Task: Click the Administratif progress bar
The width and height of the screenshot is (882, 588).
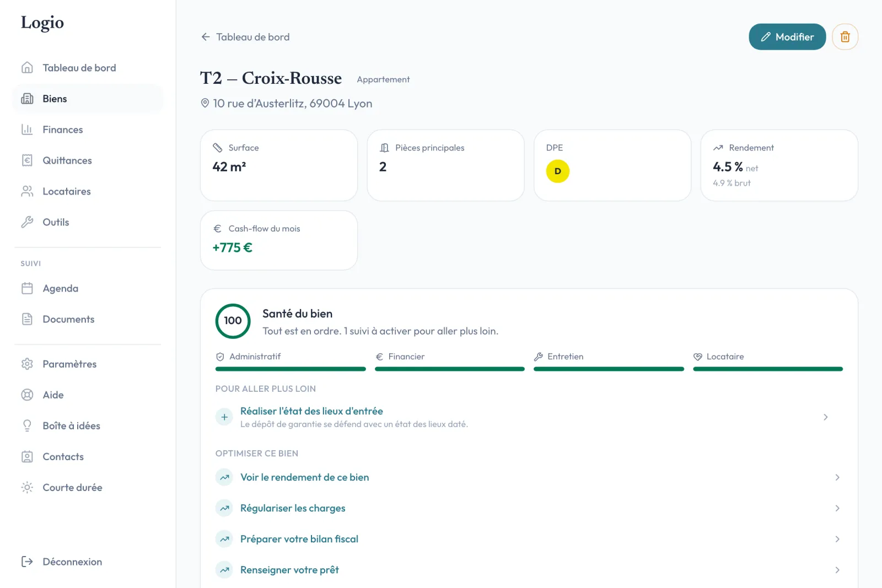Action: coord(291,369)
